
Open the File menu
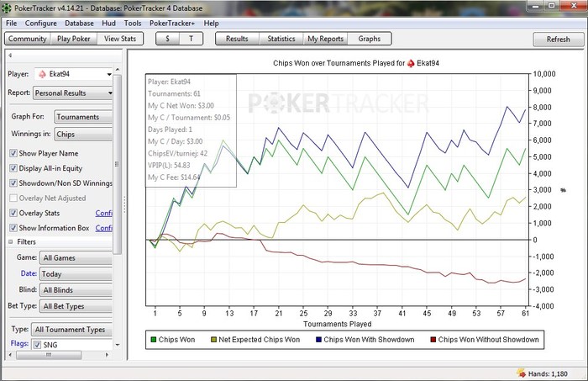click(11, 24)
